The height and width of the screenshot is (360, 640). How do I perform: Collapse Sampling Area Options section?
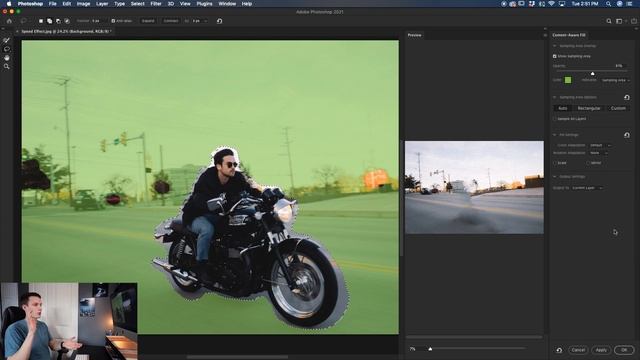[554, 97]
